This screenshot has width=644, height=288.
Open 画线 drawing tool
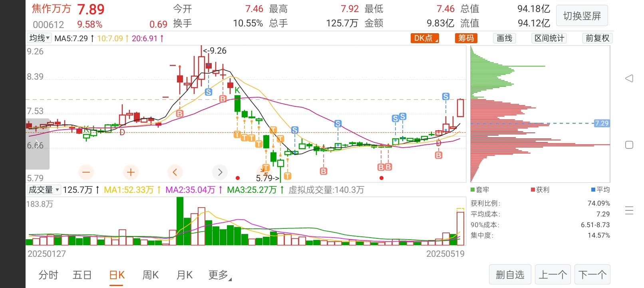coord(505,38)
